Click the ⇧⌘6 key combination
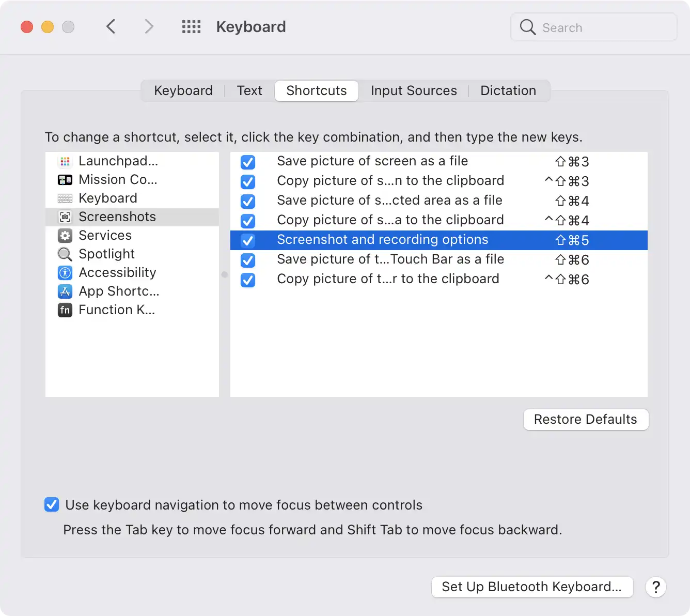Screen dimensions: 690x616 pyautogui.click(x=572, y=260)
